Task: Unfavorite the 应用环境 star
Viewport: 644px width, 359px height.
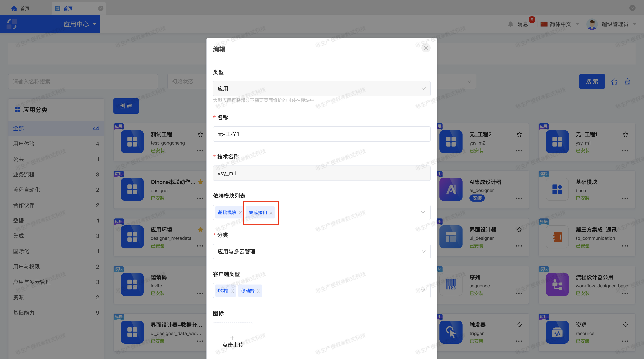Action: [x=200, y=230]
